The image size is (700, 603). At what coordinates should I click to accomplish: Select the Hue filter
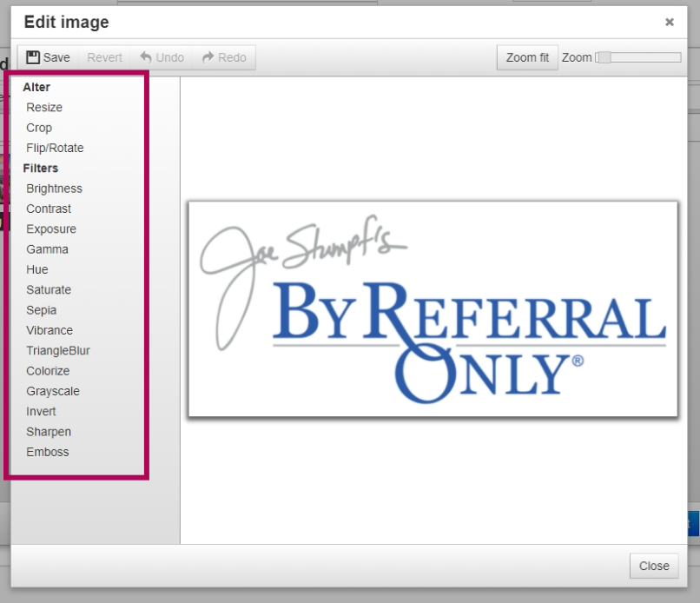click(37, 269)
